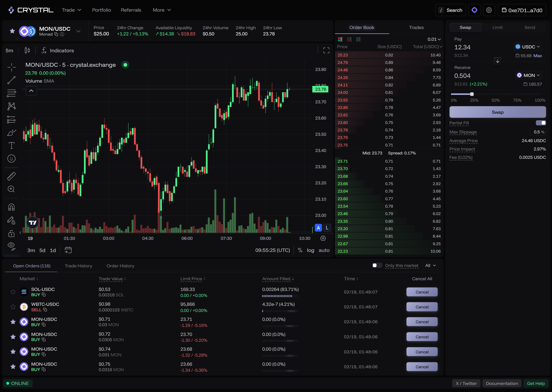Open the Trade History tab
The height and width of the screenshot is (392, 552).
78,266
